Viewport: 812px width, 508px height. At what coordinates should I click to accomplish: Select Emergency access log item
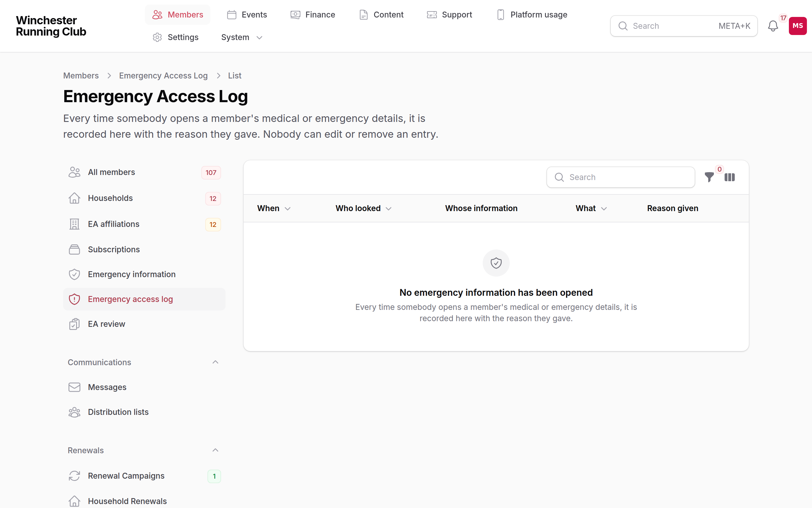[144, 299]
